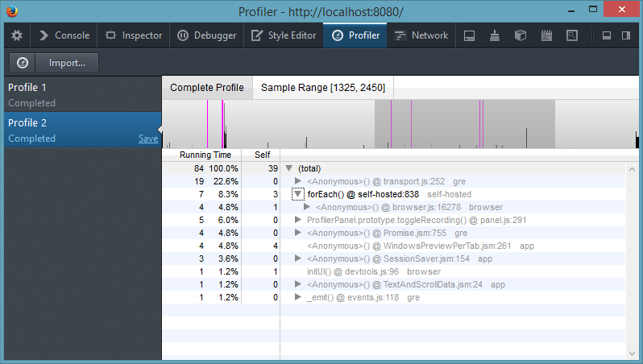Collapse the forEach() self-hosted row
The width and height of the screenshot is (643, 364).
297,194
